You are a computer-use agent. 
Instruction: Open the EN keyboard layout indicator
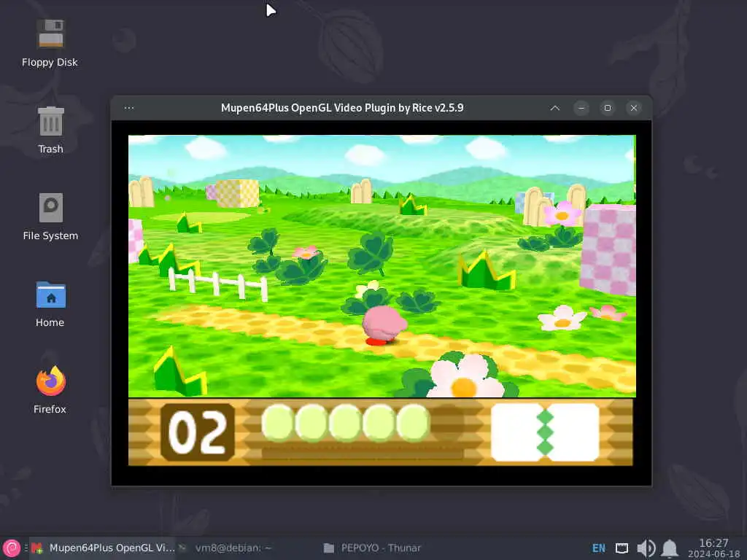point(599,548)
